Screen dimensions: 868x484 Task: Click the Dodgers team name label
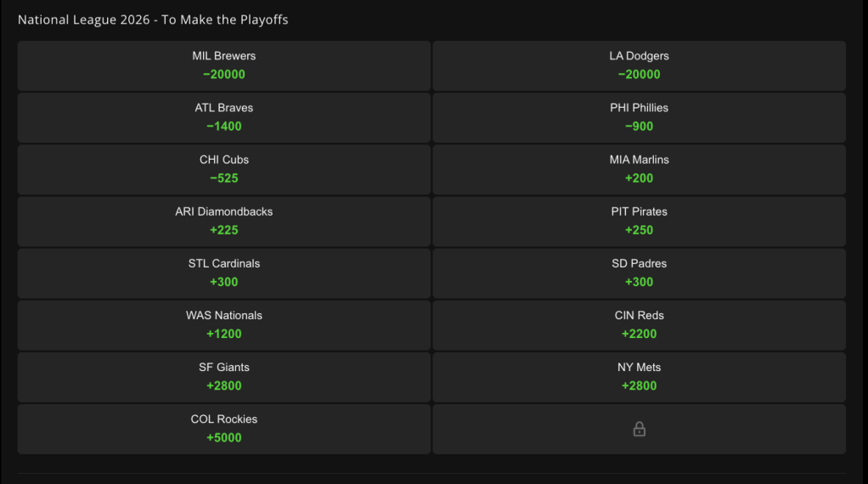tap(639, 56)
